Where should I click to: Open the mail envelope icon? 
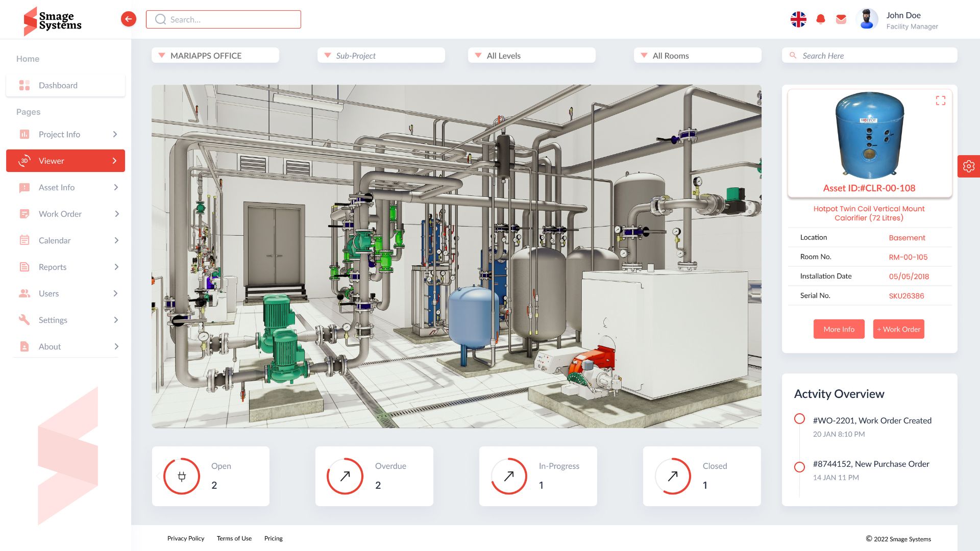(841, 19)
